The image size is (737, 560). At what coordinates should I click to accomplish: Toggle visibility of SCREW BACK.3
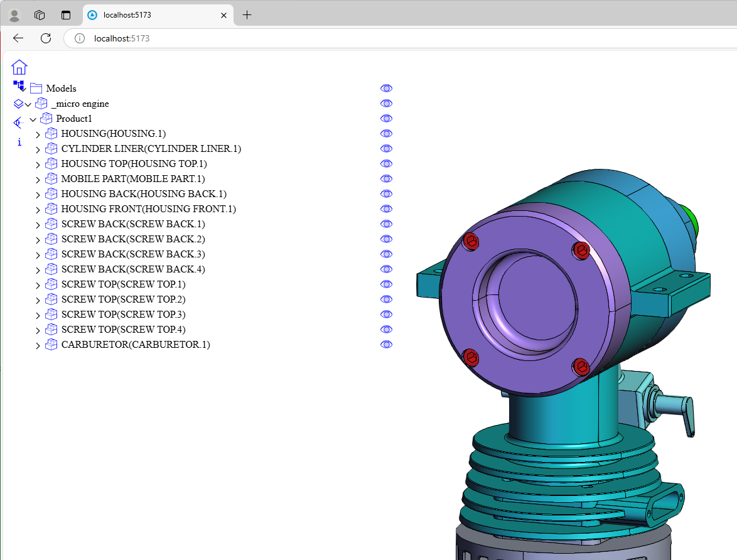tap(386, 254)
